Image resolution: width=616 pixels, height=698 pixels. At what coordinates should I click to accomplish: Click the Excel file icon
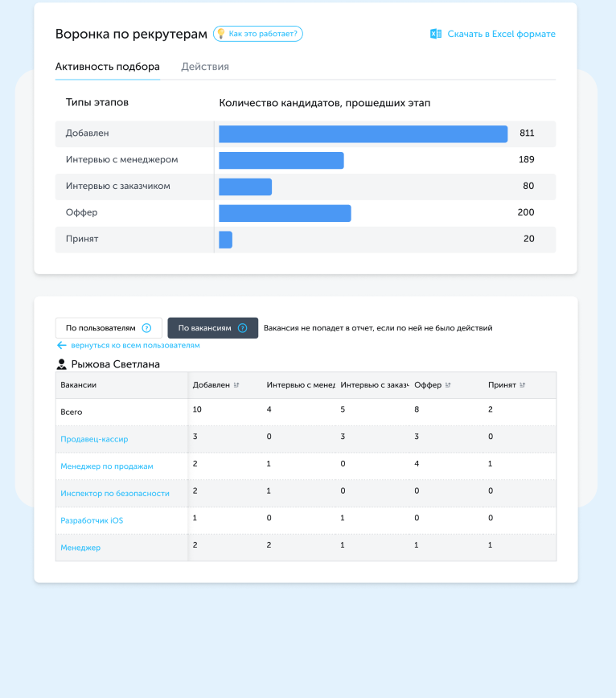tap(436, 34)
